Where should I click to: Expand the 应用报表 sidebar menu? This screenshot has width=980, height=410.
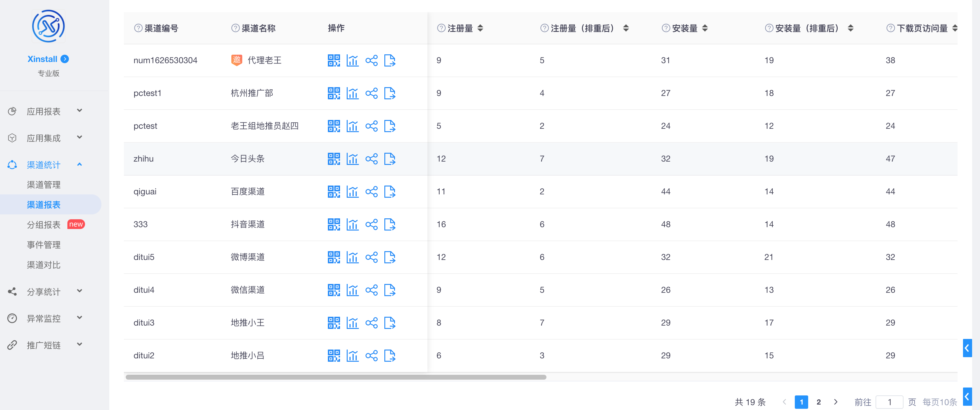pos(44,111)
